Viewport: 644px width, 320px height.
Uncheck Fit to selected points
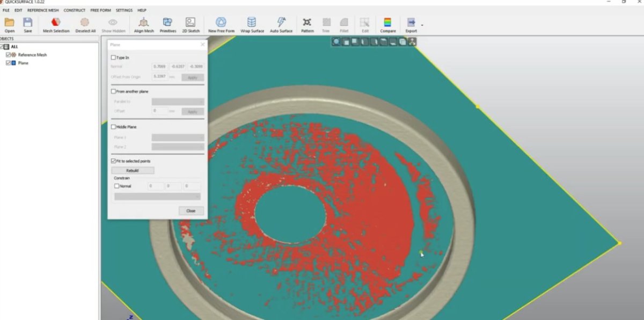coord(114,161)
